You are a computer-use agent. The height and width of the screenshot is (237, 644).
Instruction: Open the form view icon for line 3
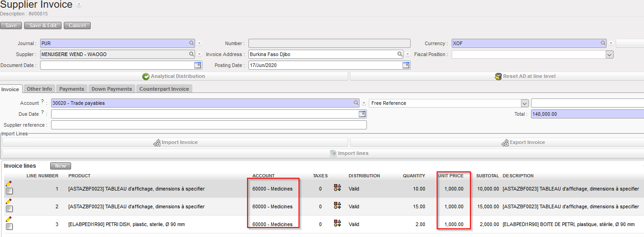pos(9,227)
